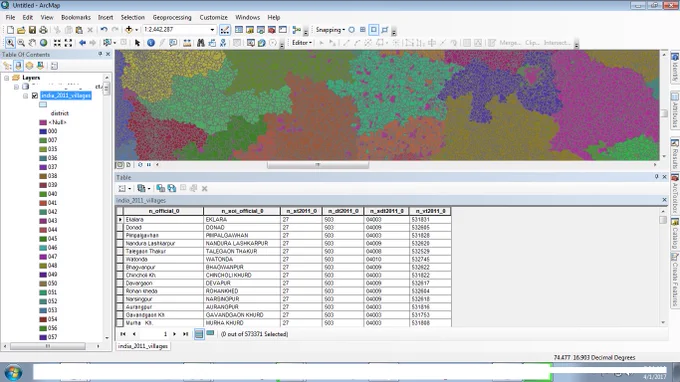Image resolution: width=680 pixels, height=382 pixels.
Task: Zoom to Full Extent globe icon
Action: pyautogui.click(x=43, y=43)
